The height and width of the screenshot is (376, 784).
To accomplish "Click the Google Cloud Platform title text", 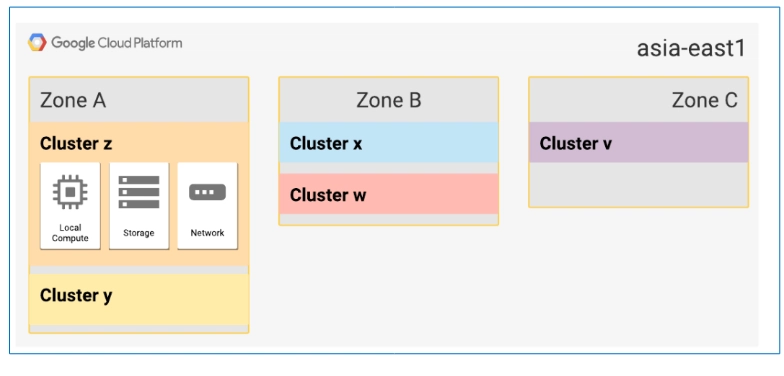I will [x=116, y=43].
